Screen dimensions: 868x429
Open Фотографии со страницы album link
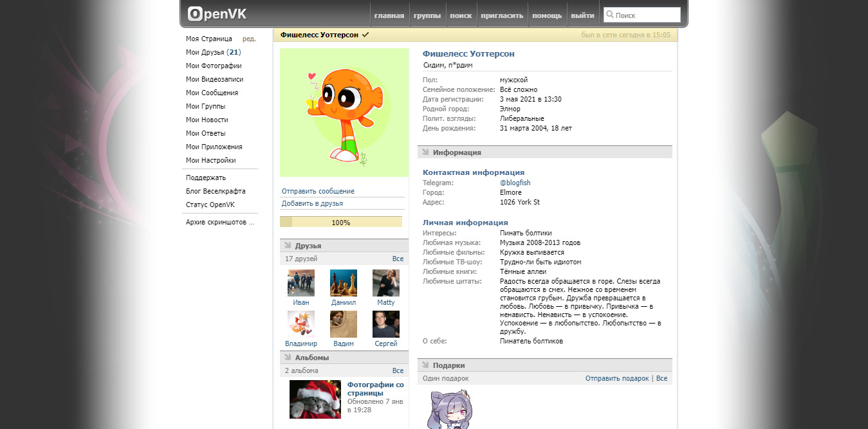(376, 388)
